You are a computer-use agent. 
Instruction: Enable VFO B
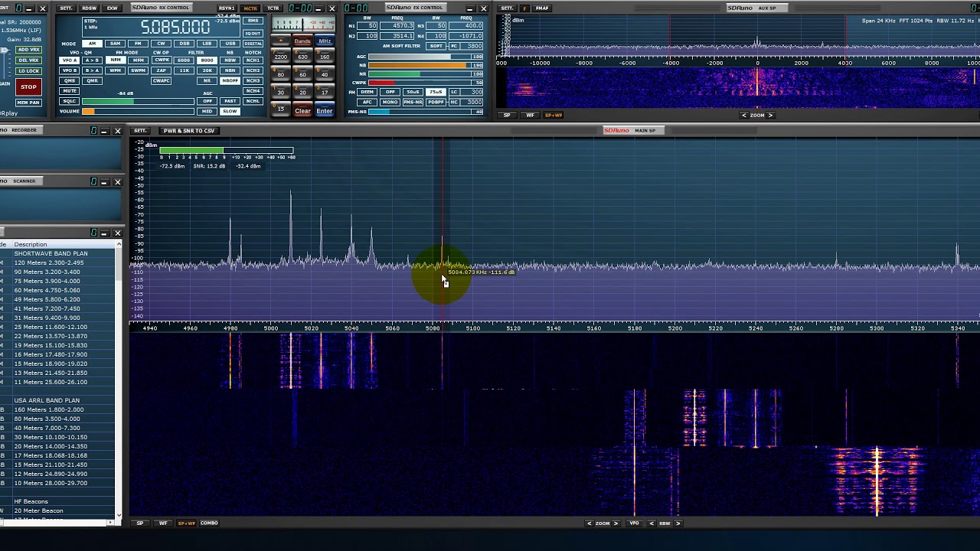[69, 70]
